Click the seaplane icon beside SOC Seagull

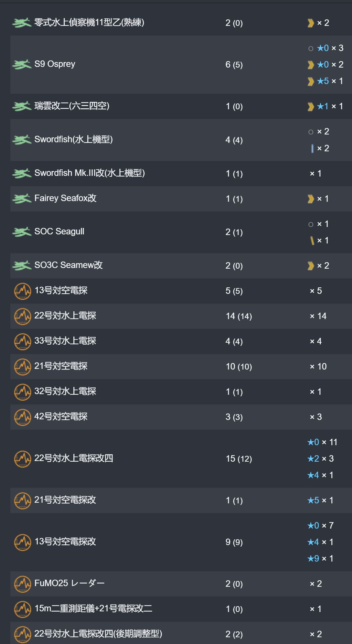pos(22,232)
